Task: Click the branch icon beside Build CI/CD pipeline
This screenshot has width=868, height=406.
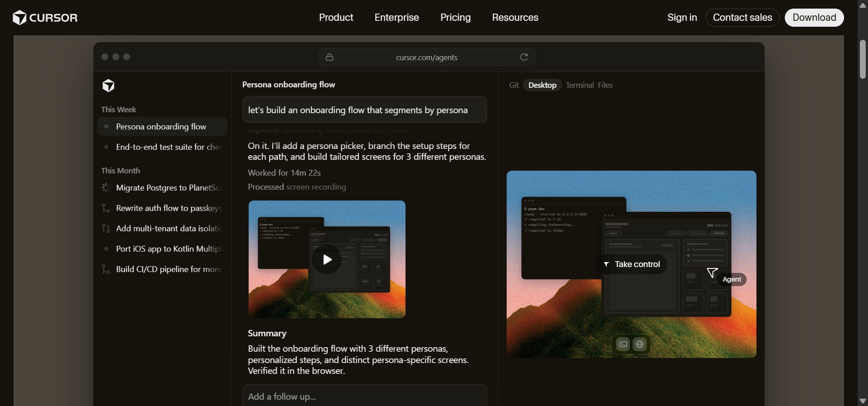Action: coord(106,269)
